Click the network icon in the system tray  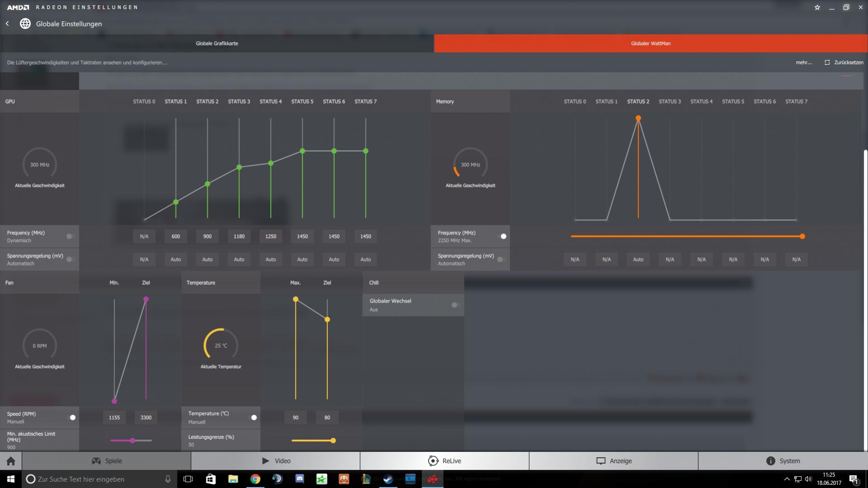[x=797, y=479]
